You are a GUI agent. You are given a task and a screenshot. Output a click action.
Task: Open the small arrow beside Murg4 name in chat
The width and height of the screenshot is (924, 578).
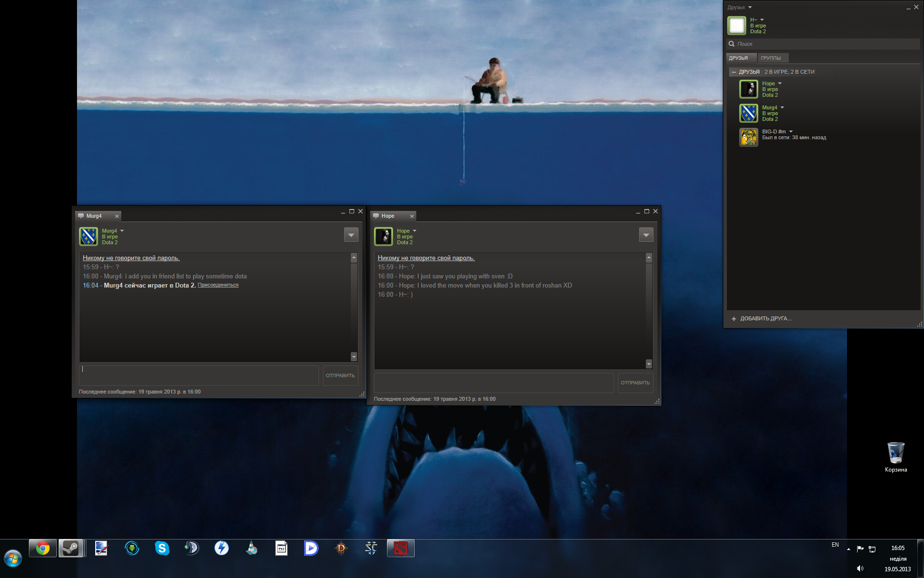(122, 231)
